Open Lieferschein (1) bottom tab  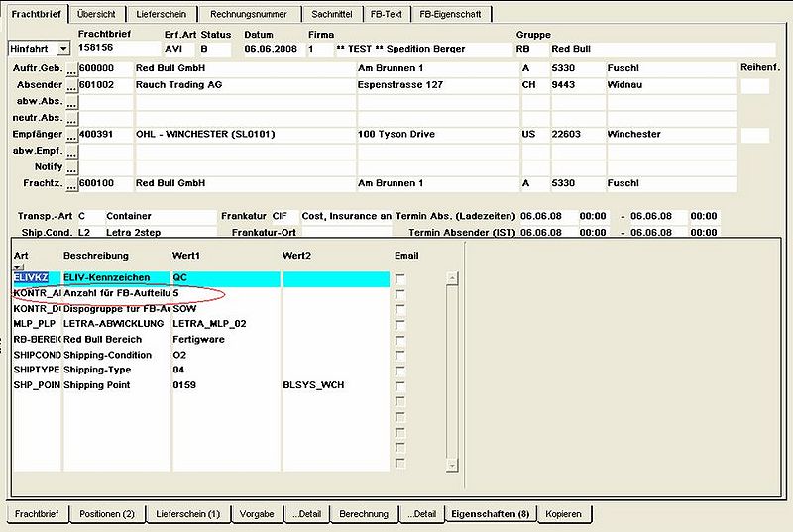pyautogui.click(x=187, y=514)
